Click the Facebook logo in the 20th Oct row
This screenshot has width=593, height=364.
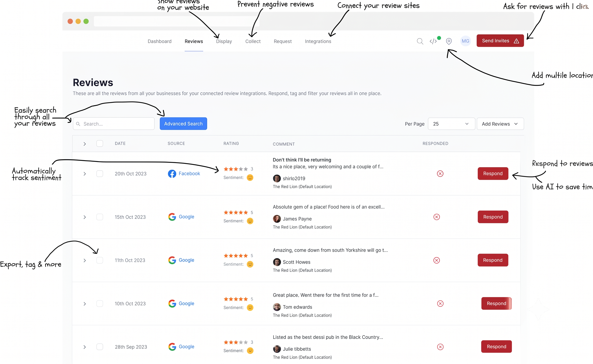[172, 174]
